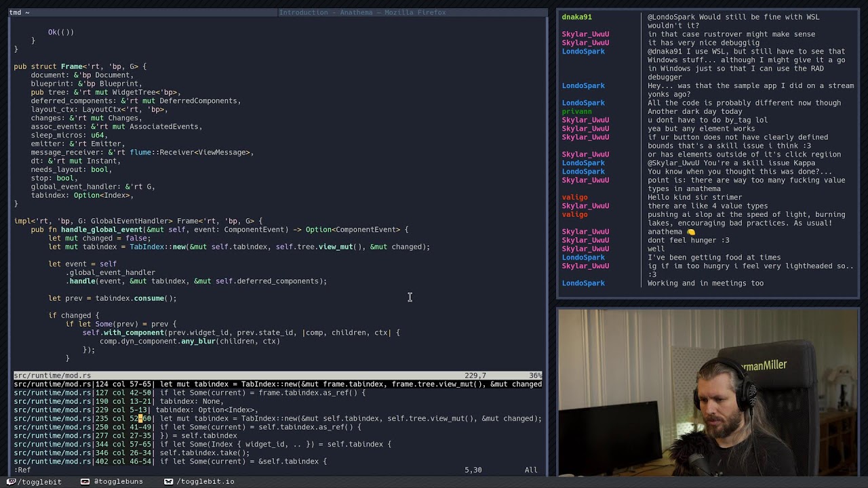Image resolution: width=868 pixels, height=488 pixels.
Task: Select quickfix entry at line 124 col 57-65
Action: (277, 384)
